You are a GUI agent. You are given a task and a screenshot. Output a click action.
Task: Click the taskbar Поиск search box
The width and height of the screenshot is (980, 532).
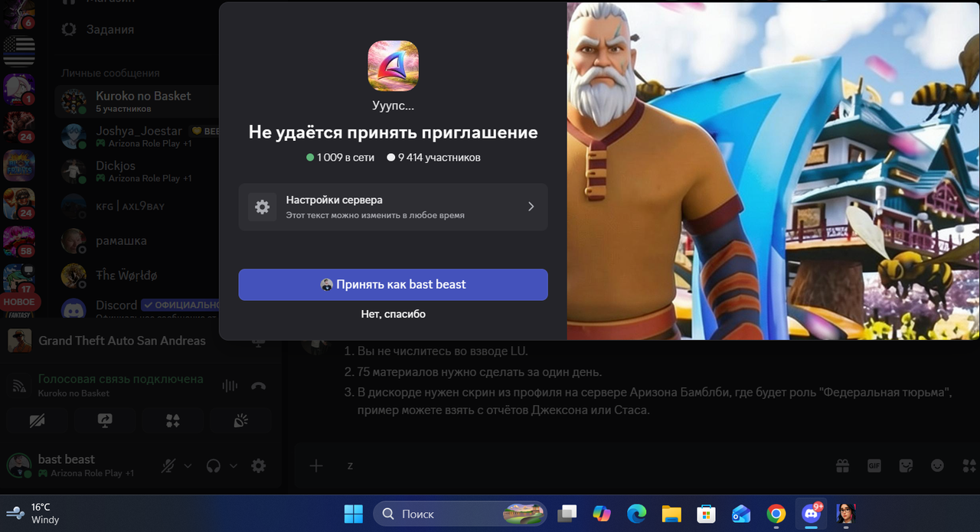point(460,514)
